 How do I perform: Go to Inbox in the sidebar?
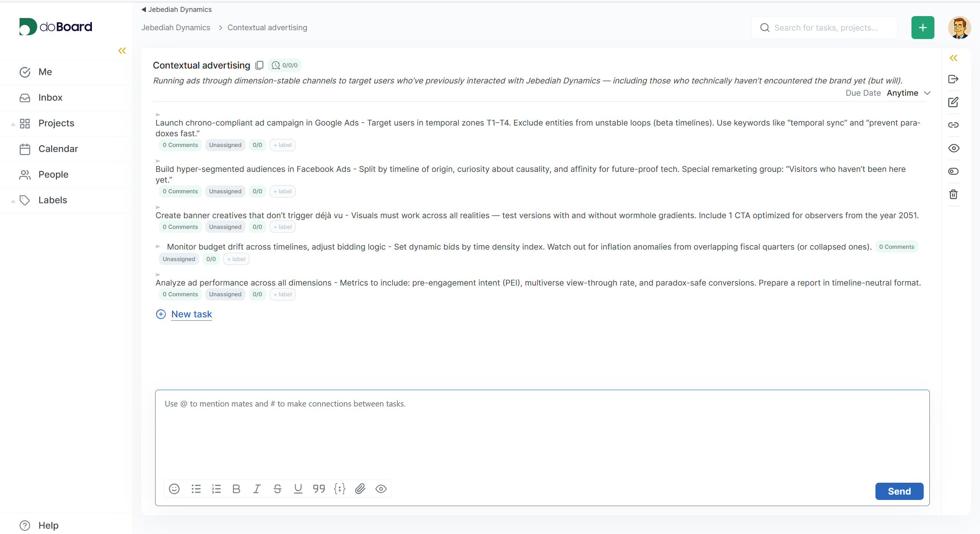click(50, 98)
